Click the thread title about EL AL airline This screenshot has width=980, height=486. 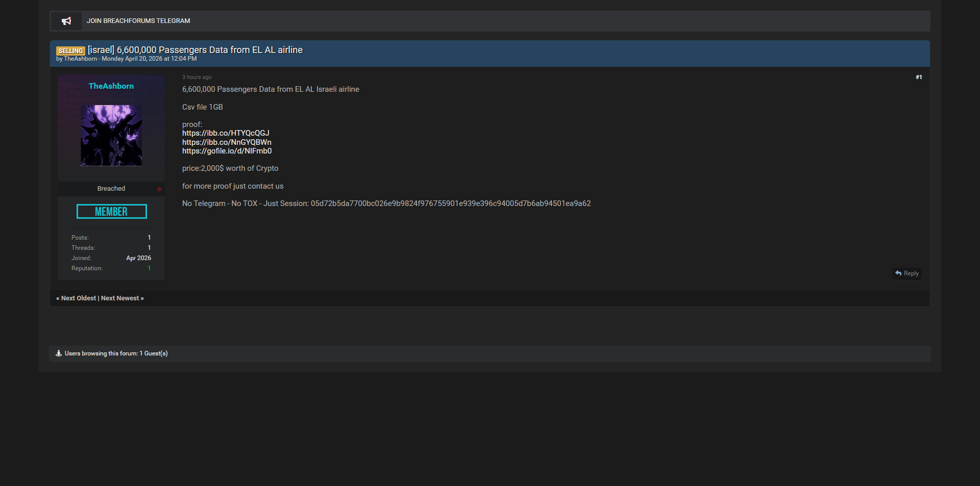(x=195, y=50)
